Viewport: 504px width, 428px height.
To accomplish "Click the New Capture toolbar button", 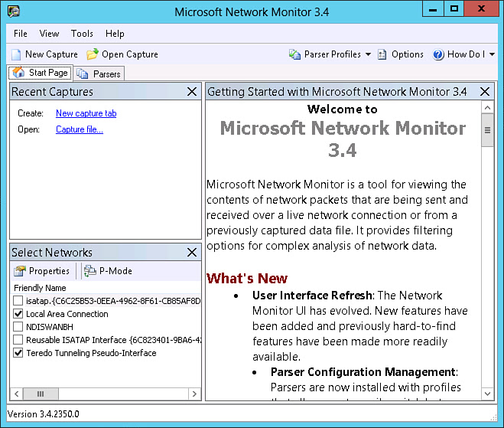I will tap(44, 54).
